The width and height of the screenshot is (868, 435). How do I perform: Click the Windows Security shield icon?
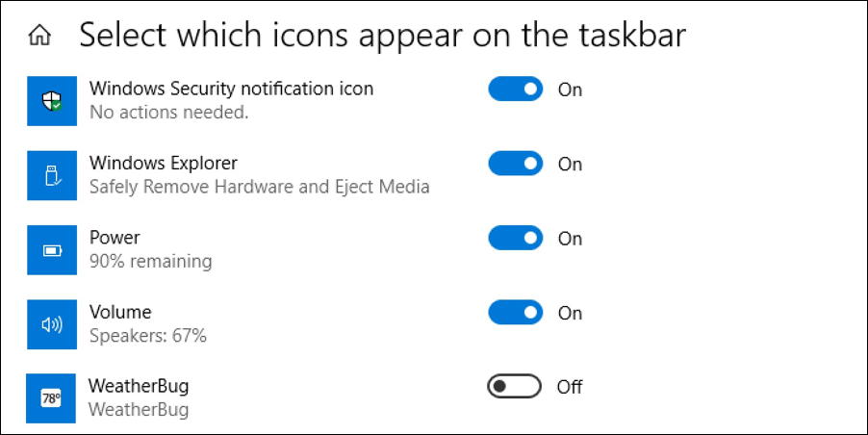click(51, 101)
